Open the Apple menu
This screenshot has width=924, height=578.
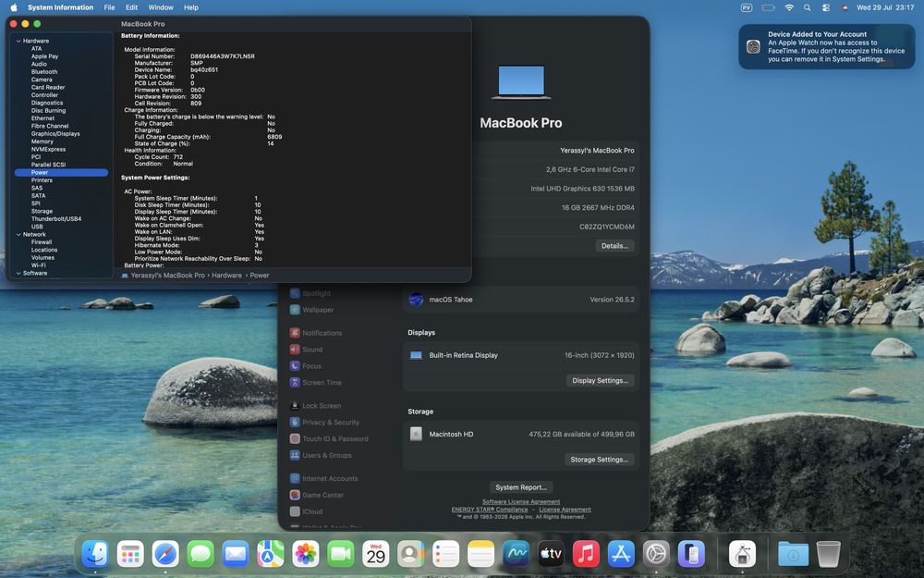click(14, 7)
